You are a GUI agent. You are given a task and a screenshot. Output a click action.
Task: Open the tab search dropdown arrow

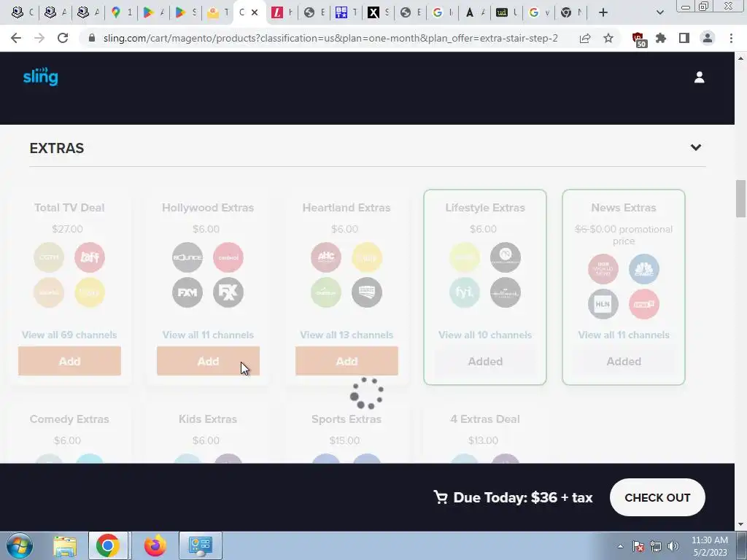click(659, 12)
